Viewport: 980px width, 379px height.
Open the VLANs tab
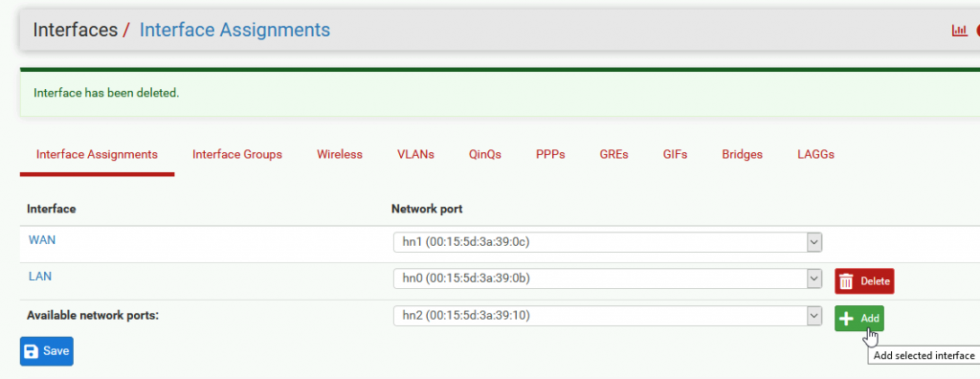pos(415,154)
